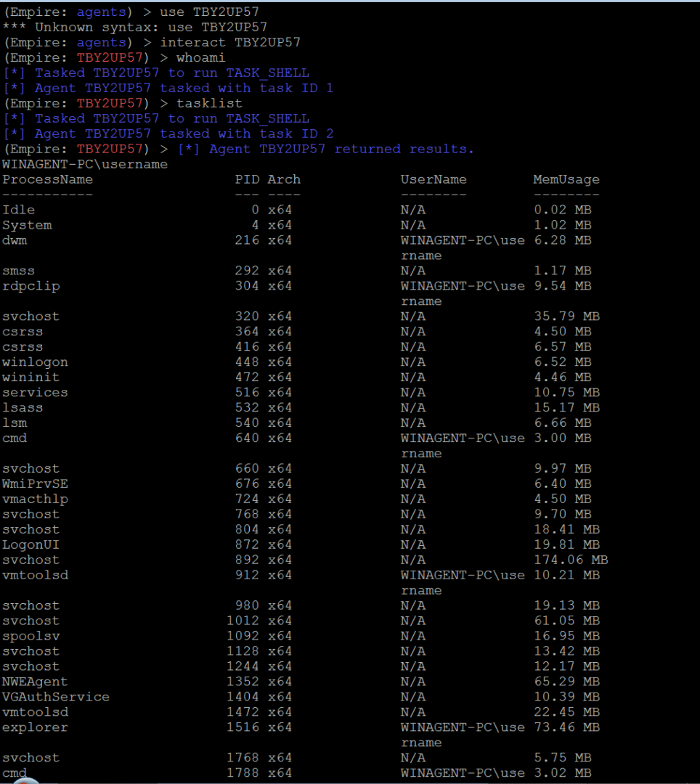The image size is (700, 784).
Task: Click the winlogon process name
Action: pos(35,362)
